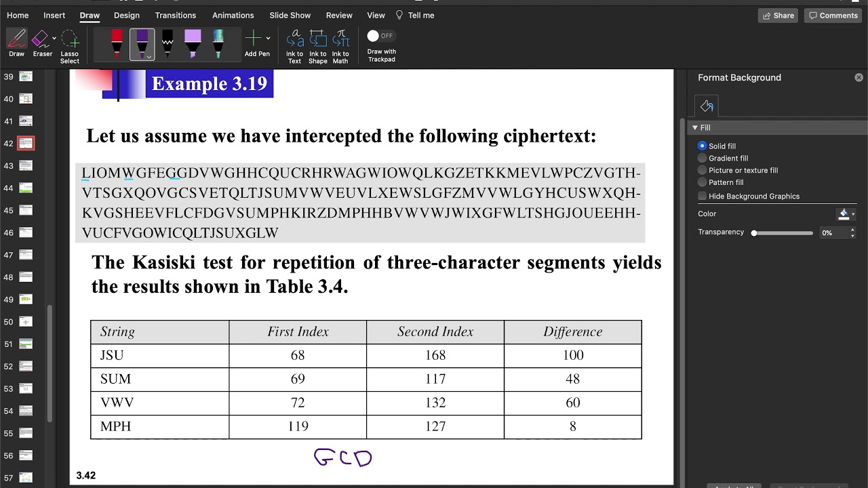The image size is (868, 488).
Task: Choose the purple pen
Action: [x=142, y=44]
